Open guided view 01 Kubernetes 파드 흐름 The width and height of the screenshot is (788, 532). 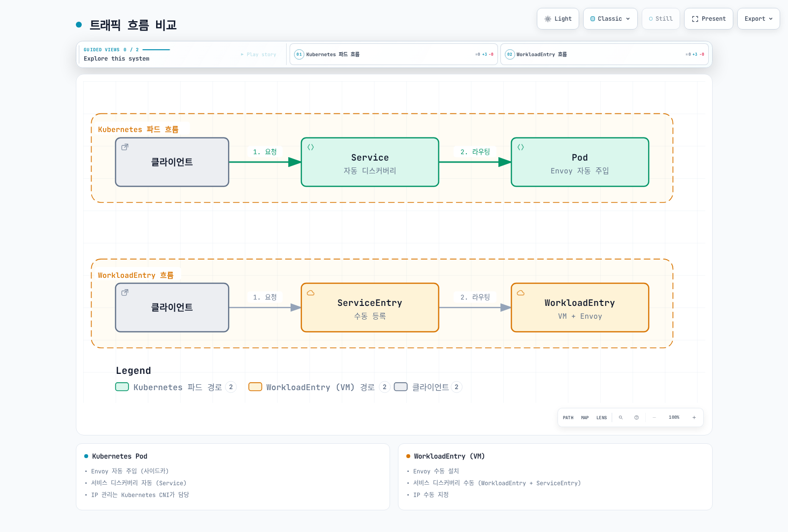point(394,54)
